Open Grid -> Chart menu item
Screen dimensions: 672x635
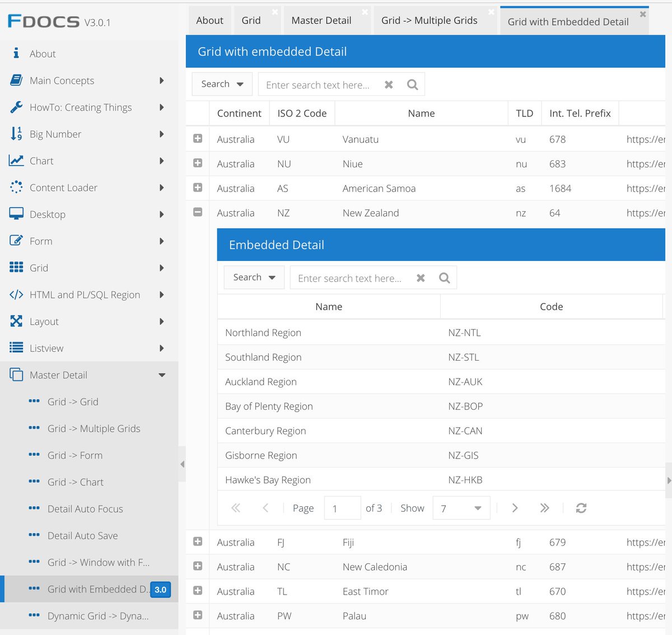pos(76,482)
